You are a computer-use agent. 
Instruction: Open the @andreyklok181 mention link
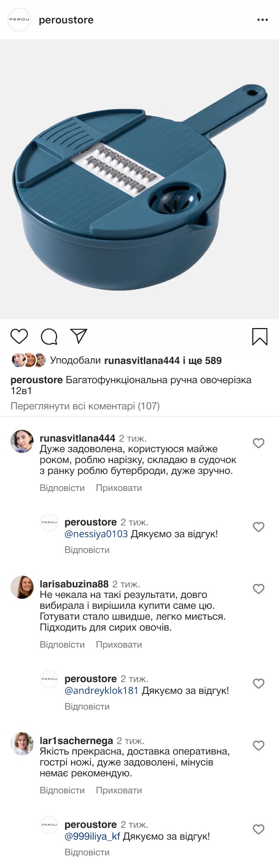click(x=101, y=691)
